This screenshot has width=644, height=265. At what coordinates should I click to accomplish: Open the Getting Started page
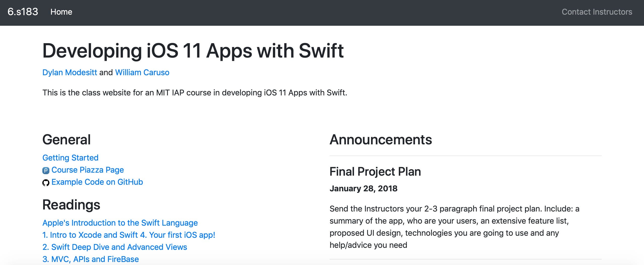[x=71, y=157]
